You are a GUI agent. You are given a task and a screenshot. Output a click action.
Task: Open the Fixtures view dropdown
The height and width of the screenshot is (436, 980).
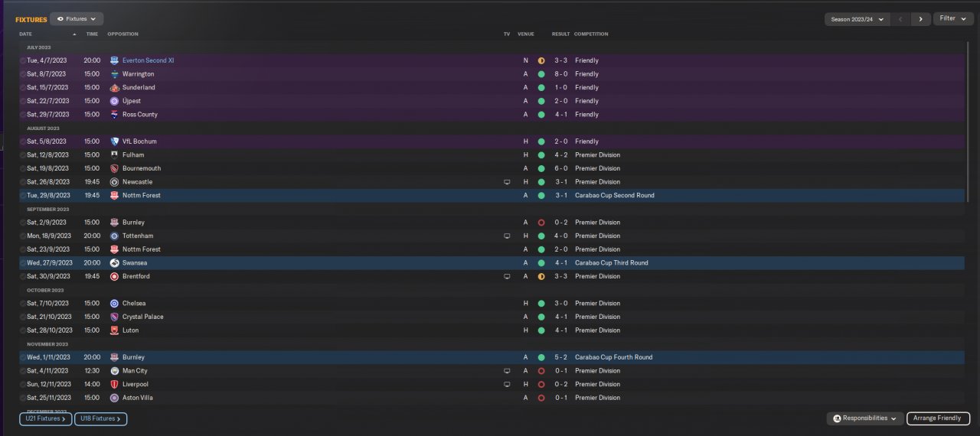77,19
